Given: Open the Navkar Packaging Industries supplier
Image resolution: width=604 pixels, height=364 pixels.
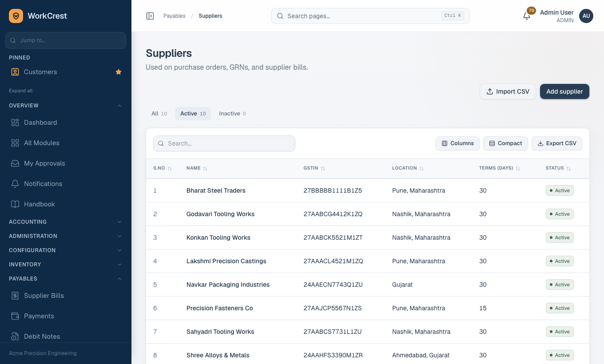Looking at the screenshot, I should click(x=228, y=285).
